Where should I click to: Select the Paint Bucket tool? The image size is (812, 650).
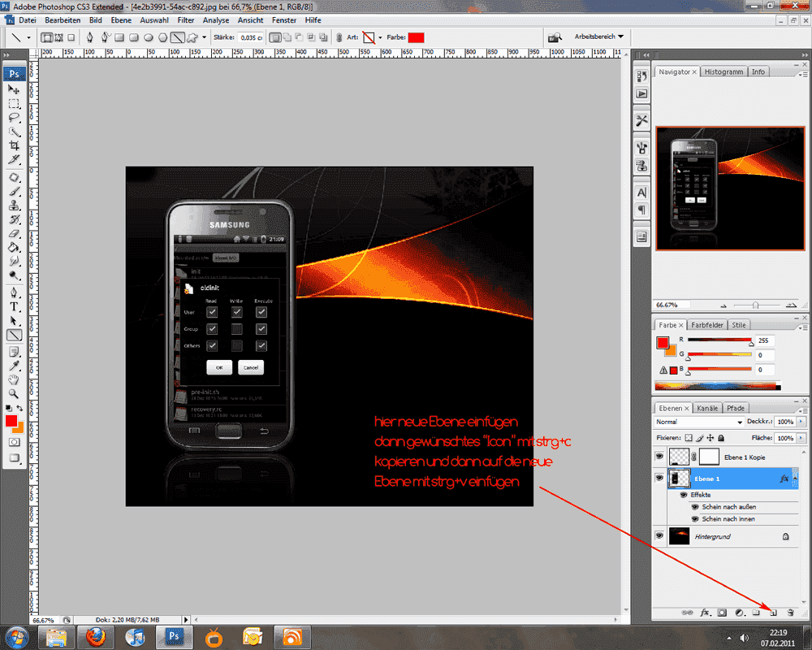(x=14, y=248)
